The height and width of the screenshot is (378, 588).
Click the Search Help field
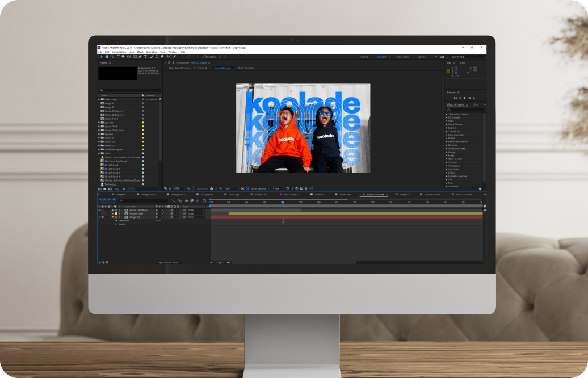(466, 57)
